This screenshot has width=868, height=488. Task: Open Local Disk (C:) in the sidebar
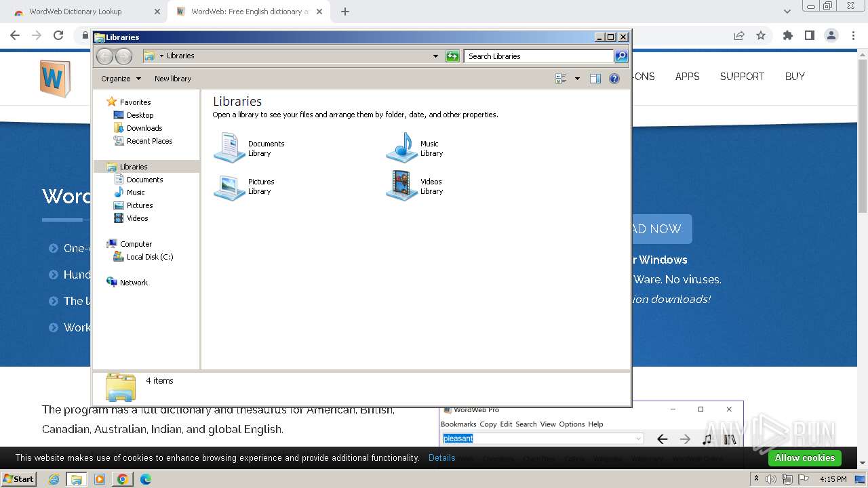149,257
